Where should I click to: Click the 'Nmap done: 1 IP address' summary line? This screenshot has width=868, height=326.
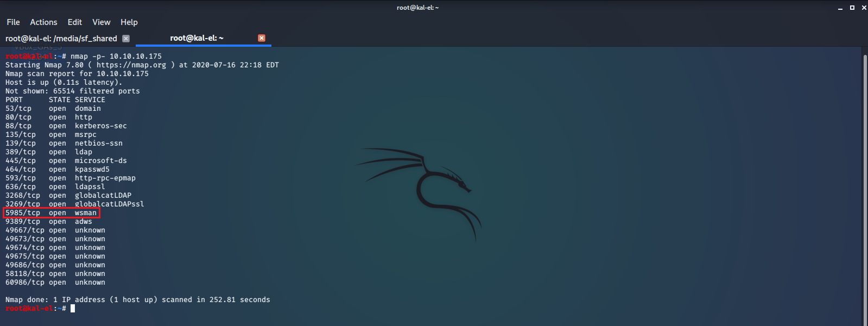click(138, 300)
